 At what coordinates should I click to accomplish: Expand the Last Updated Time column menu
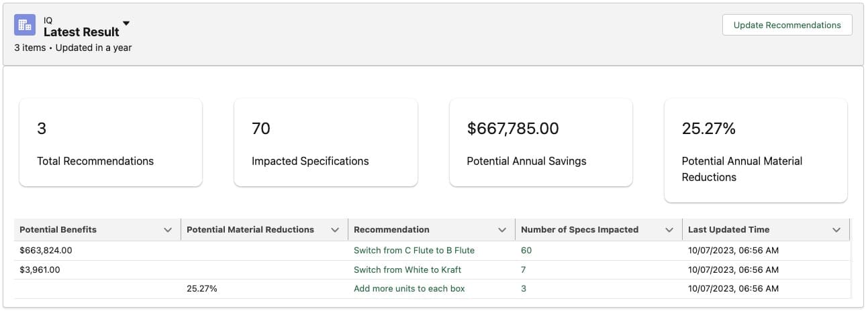pos(836,230)
